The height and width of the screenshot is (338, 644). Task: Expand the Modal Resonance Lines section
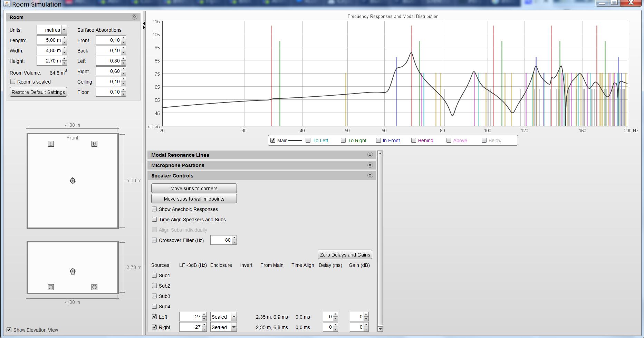[x=370, y=155]
